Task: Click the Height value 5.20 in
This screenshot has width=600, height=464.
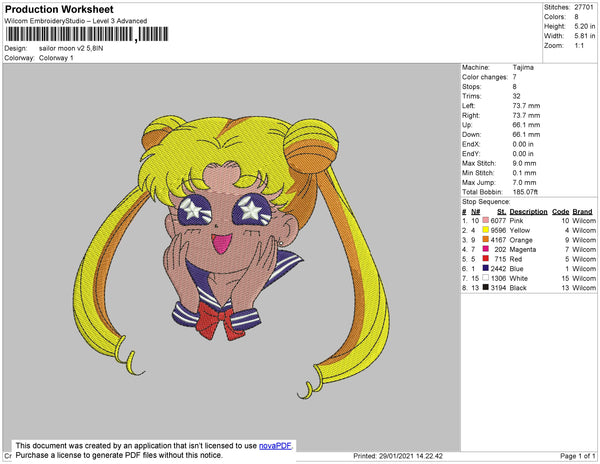Action: point(585,26)
